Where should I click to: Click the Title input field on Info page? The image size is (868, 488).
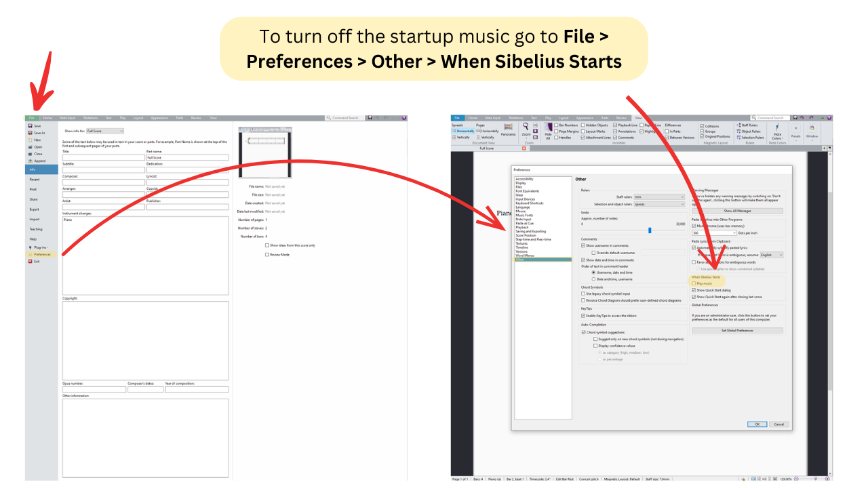point(103,158)
